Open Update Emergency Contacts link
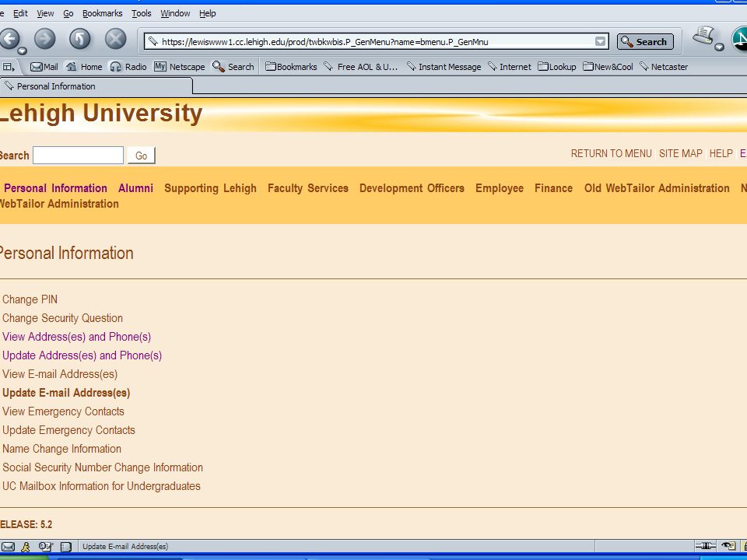The image size is (747, 560). (x=68, y=430)
